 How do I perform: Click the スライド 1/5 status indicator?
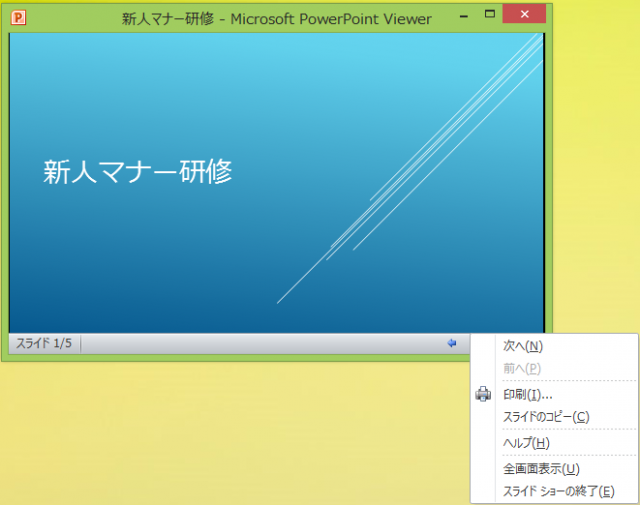pyautogui.click(x=44, y=344)
